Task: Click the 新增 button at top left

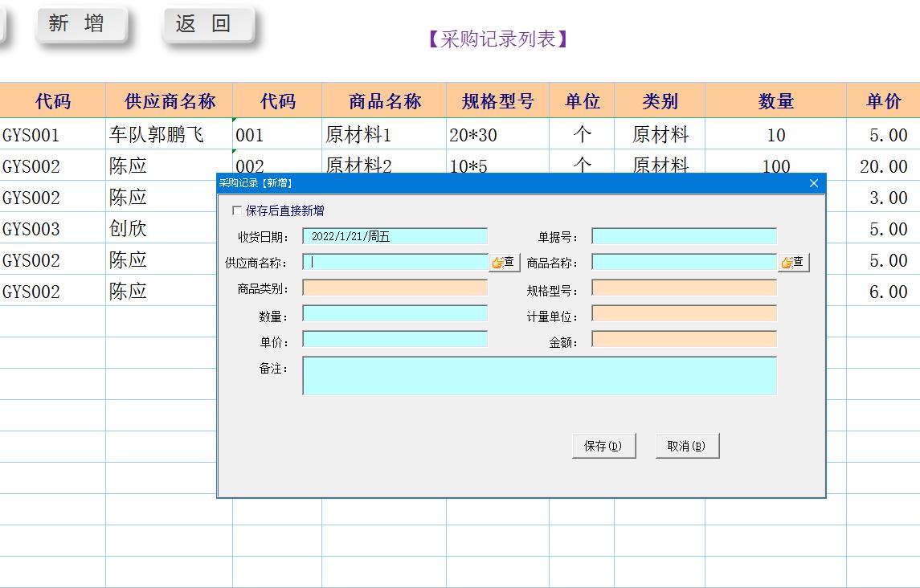Action: 80,22
